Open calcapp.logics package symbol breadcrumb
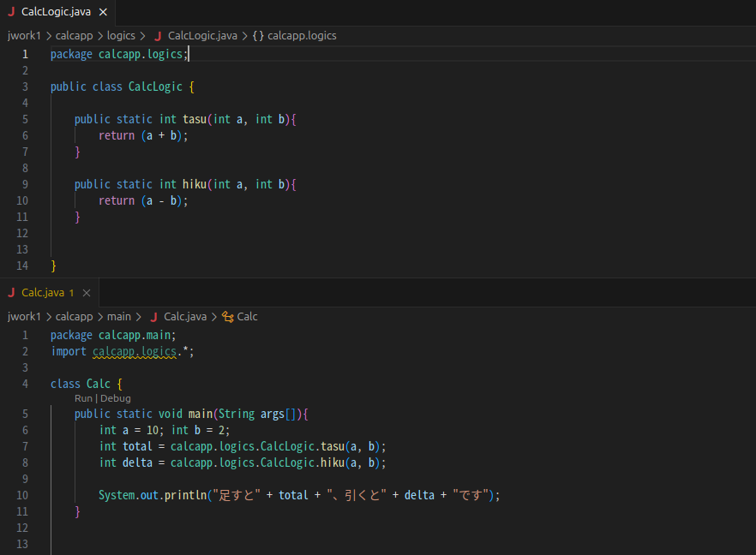The width and height of the screenshot is (756, 555). 302,36
